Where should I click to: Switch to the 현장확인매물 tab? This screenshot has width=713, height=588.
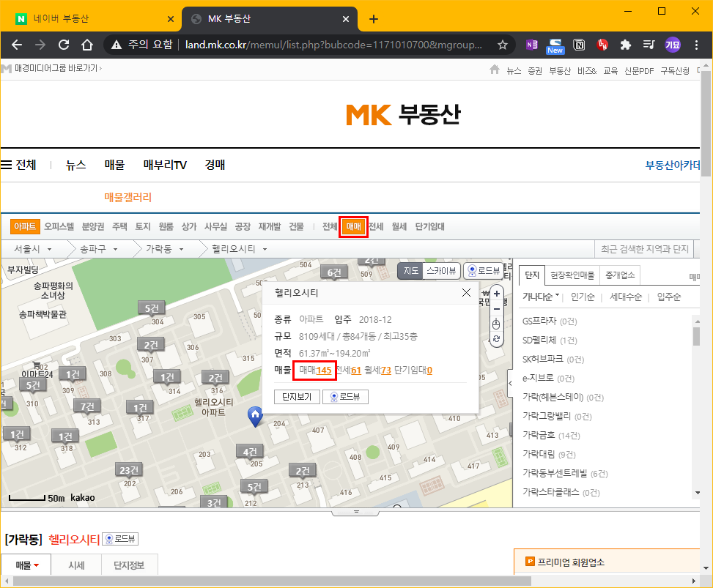[x=572, y=275]
